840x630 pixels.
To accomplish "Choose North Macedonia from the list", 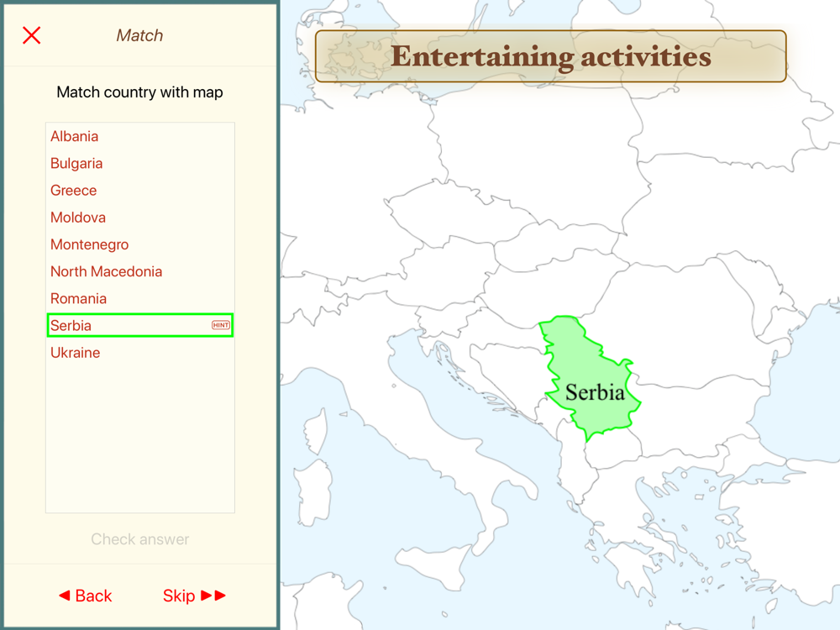I will point(106,271).
